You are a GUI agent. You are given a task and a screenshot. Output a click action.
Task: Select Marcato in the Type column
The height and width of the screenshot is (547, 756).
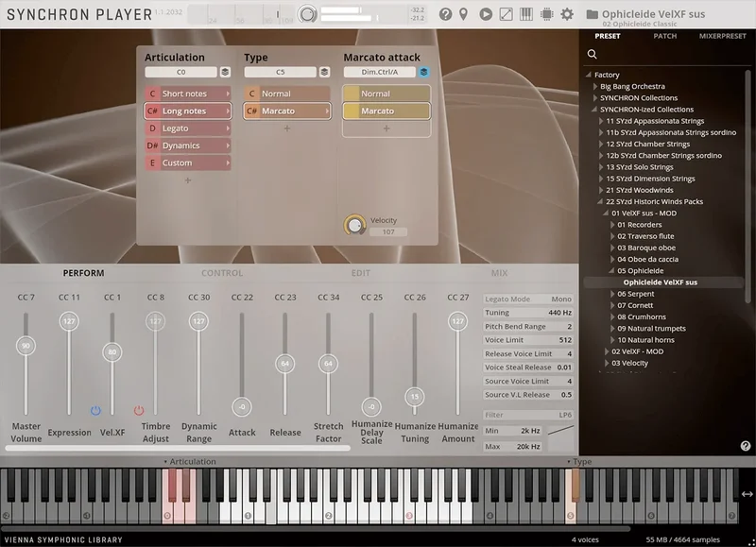(287, 111)
